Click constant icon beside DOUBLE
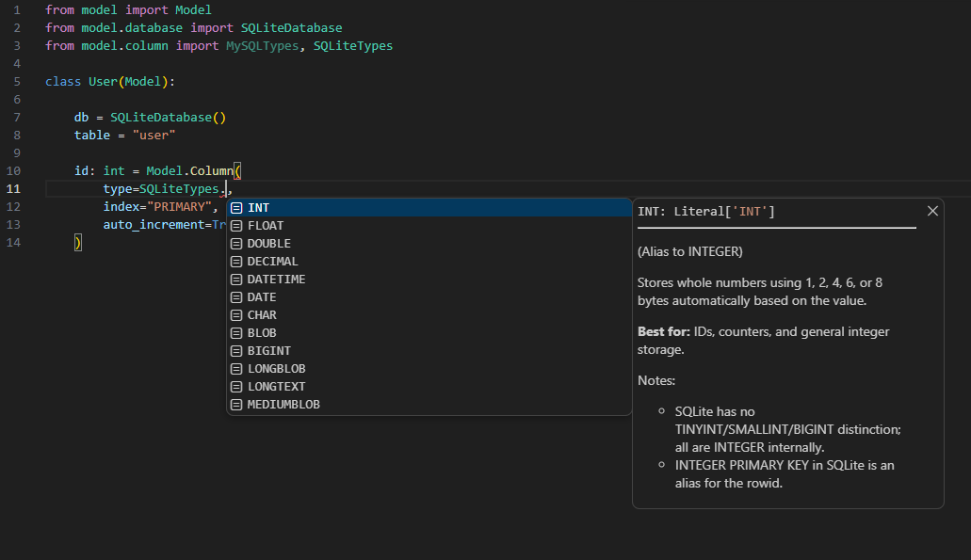 (236, 244)
